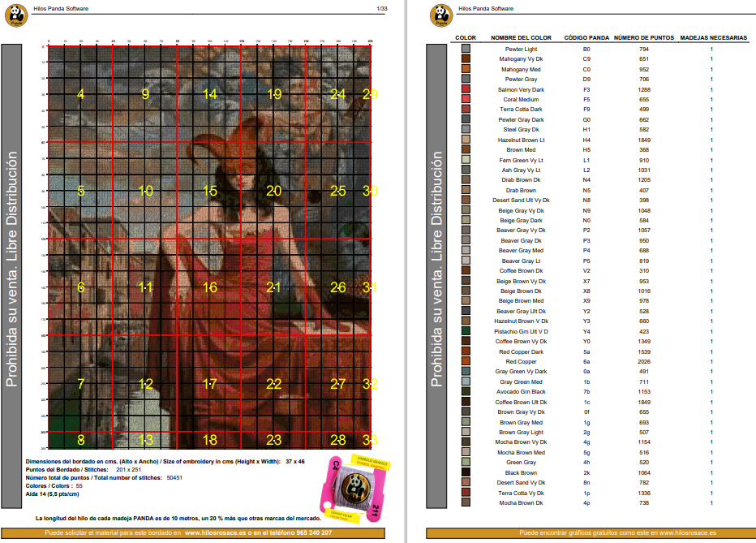The width and height of the screenshot is (756, 543).
Task: Click the Hazelnut Brown Lt color name
Action: [x=521, y=140]
